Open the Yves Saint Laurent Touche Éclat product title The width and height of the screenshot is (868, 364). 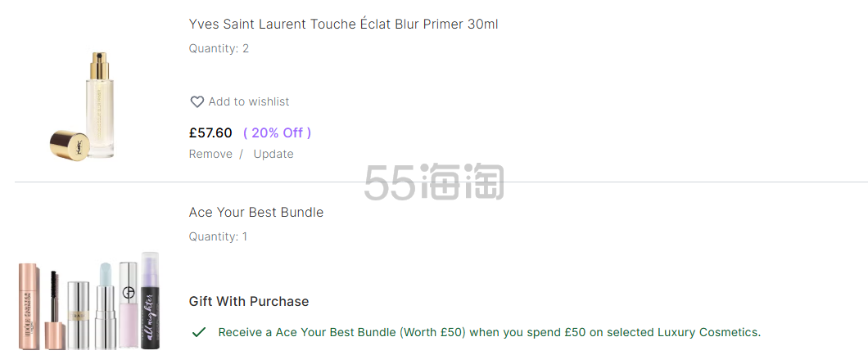(343, 25)
